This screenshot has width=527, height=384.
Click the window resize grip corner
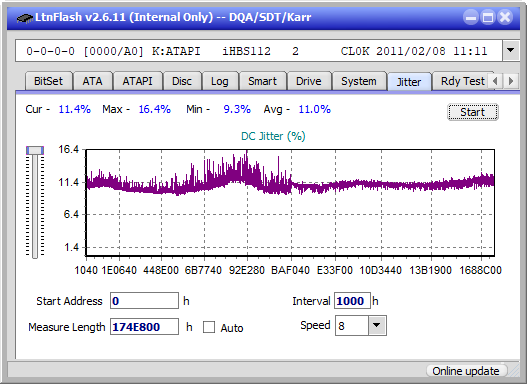[514, 371]
